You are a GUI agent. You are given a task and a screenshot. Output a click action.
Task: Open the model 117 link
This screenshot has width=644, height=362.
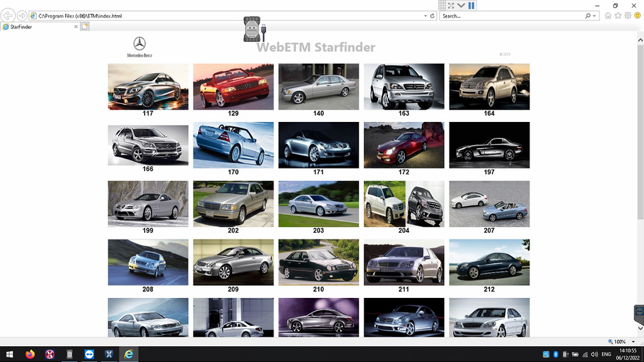click(148, 114)
